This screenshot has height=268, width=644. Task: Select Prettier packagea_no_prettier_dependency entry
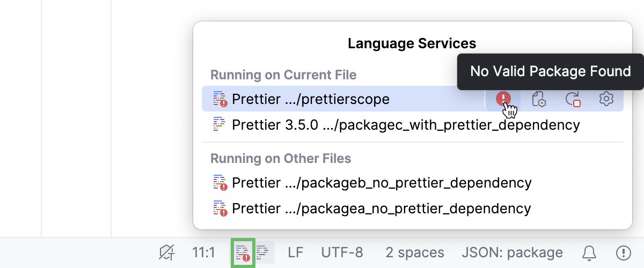[x=381, y=208]
